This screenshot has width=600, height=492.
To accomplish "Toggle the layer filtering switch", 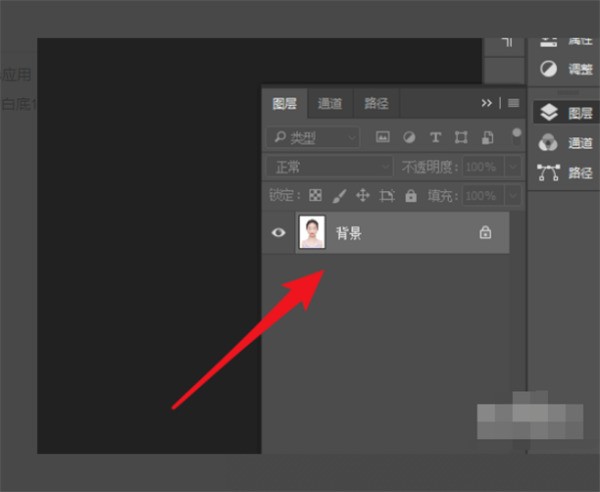I will (x=517, y=137).
